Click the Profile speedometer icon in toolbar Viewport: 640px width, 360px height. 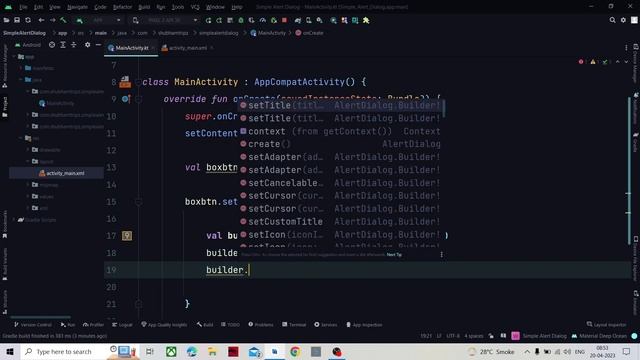click(x=262, y=20)
